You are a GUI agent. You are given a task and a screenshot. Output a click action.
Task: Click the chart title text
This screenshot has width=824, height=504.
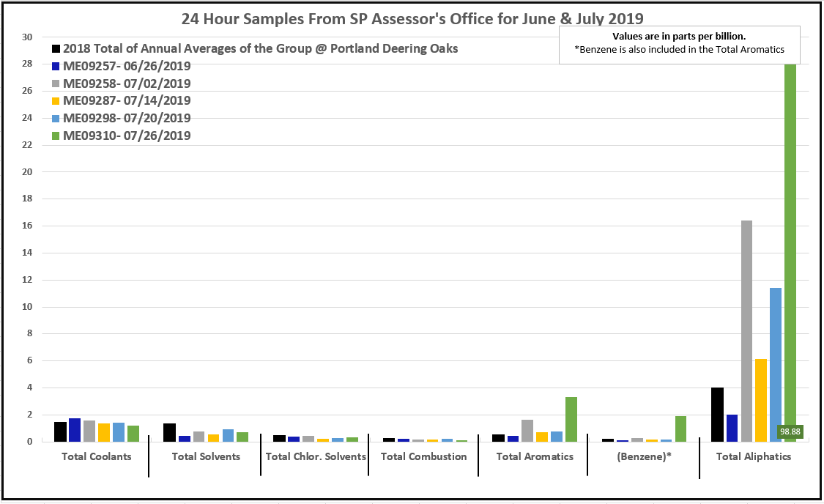coord(412,18)
